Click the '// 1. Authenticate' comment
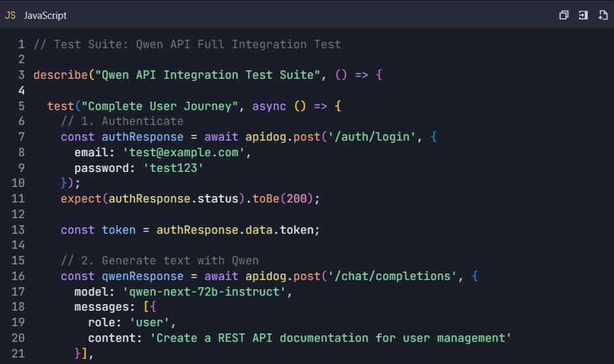 tap(122, 121)
